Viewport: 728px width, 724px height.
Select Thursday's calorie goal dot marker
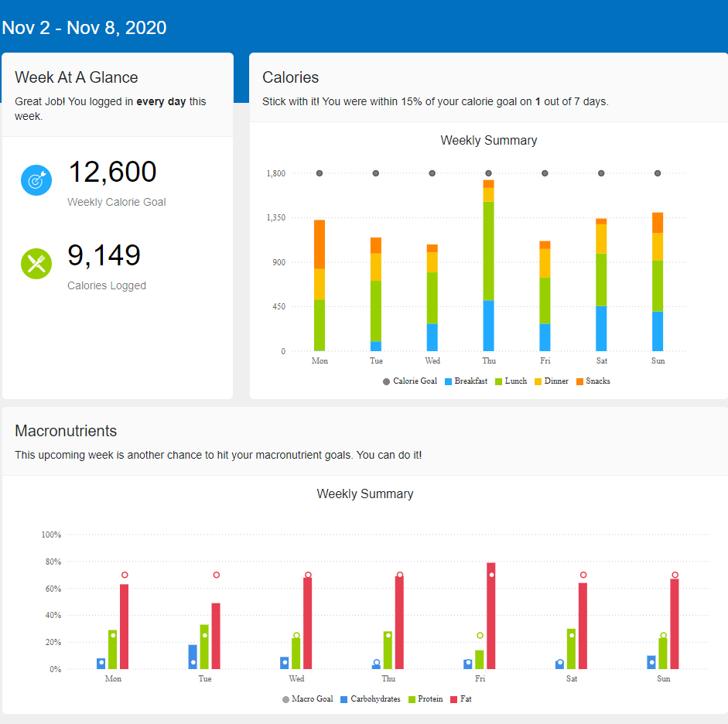click(x=489, y=173)
